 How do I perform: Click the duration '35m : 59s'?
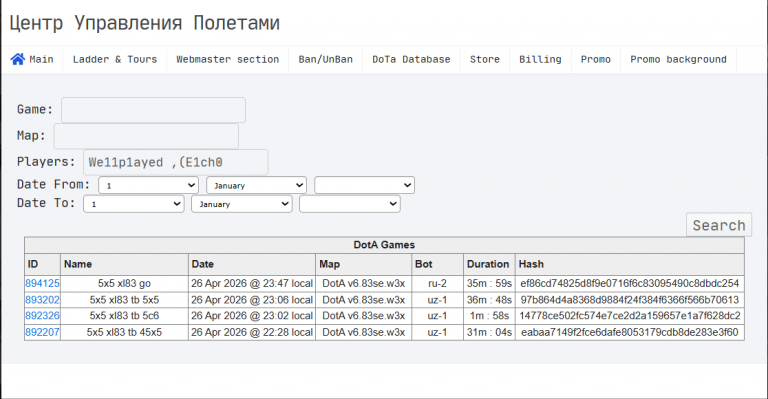(489, 283)
